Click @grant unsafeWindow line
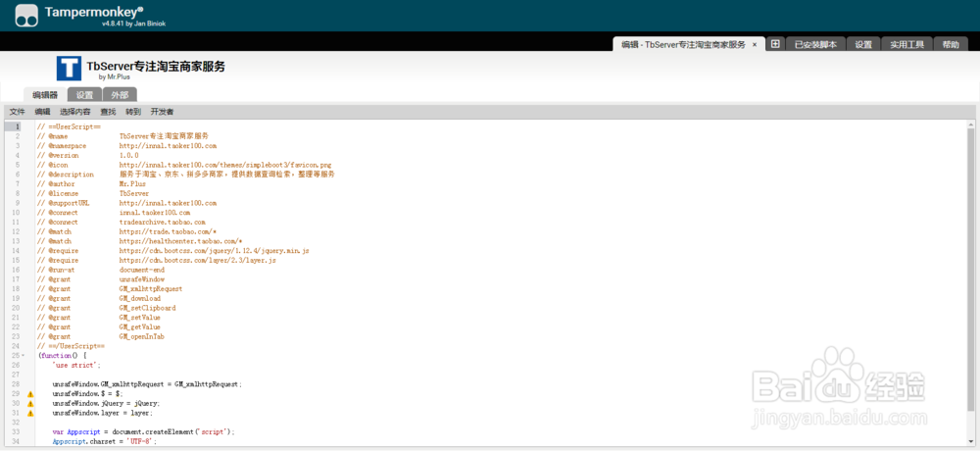 point(101,279)
